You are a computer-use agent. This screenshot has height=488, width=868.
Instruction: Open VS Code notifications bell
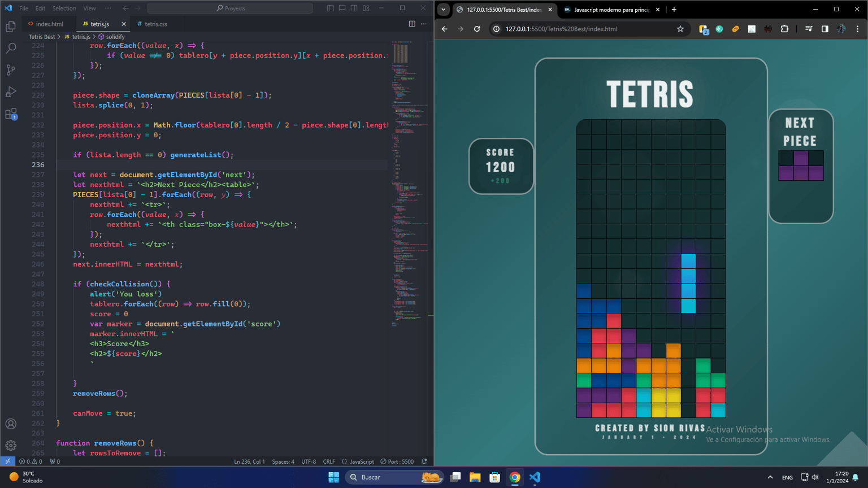(x=424, y=461)
